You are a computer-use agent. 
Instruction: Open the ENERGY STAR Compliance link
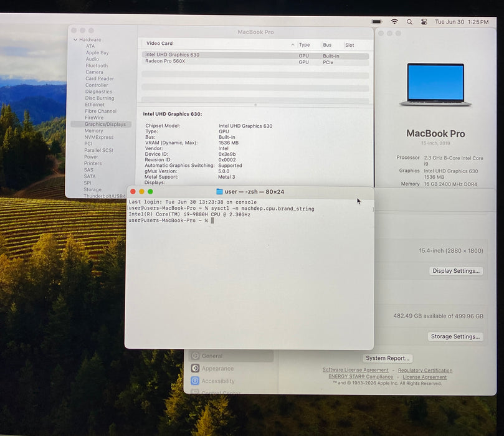coord(361,377)
